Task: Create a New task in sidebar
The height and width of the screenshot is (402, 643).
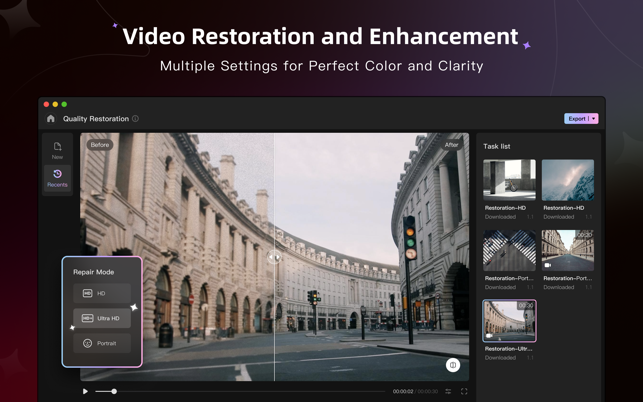Action: [57, 150]
